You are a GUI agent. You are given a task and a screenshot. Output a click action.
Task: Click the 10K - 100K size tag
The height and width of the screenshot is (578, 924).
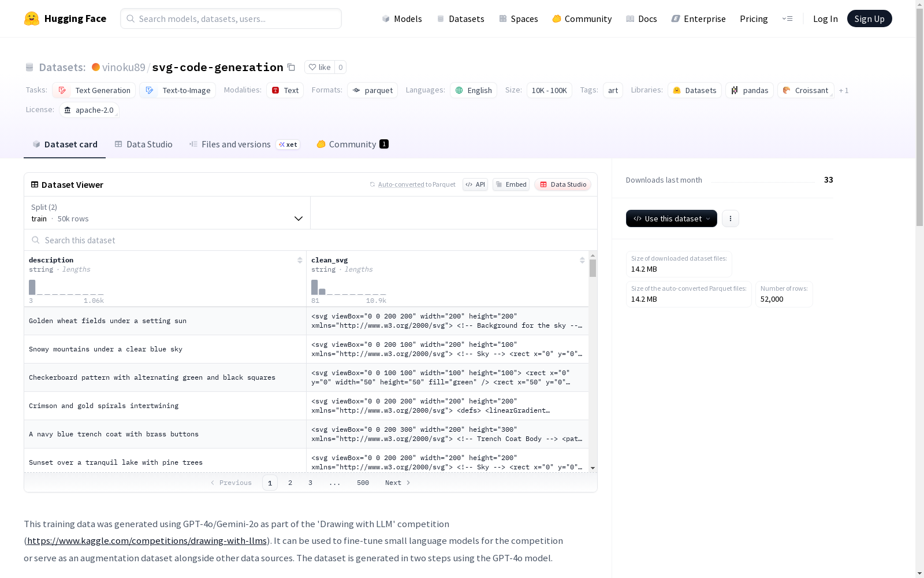point(549,90)
